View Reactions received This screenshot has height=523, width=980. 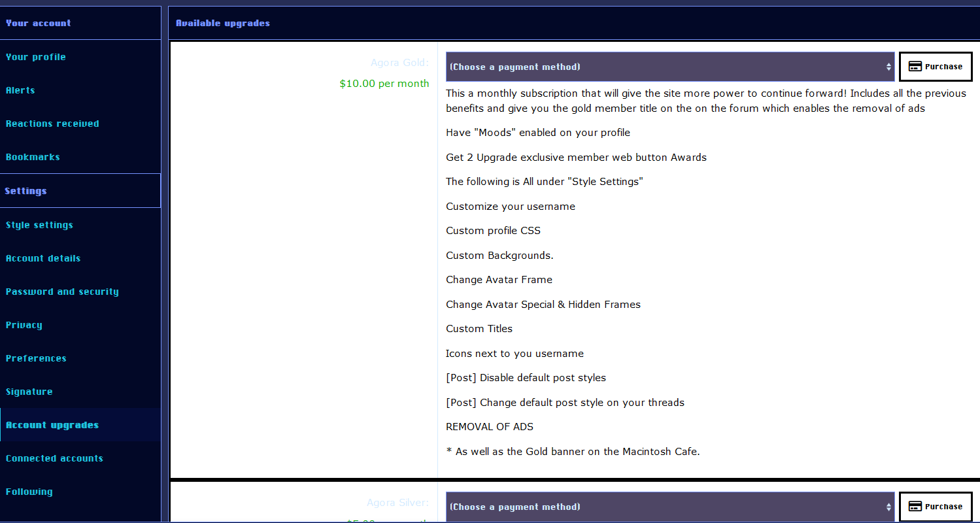click(52, 124)
